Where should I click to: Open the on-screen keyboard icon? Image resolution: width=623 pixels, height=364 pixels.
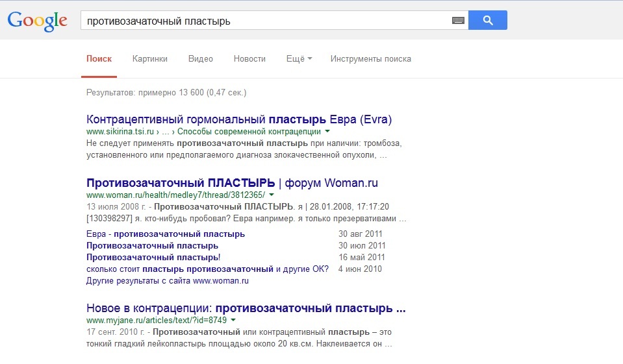(458, 20)
